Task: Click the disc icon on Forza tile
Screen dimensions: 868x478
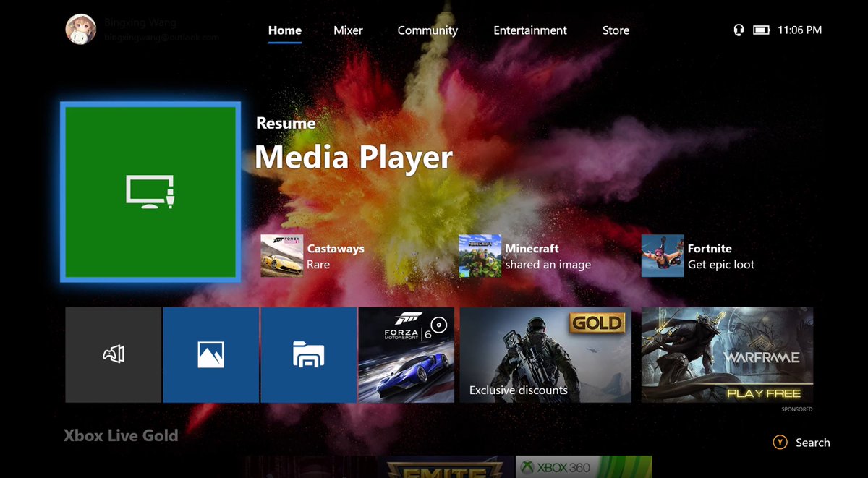Action: pos(439,325)
